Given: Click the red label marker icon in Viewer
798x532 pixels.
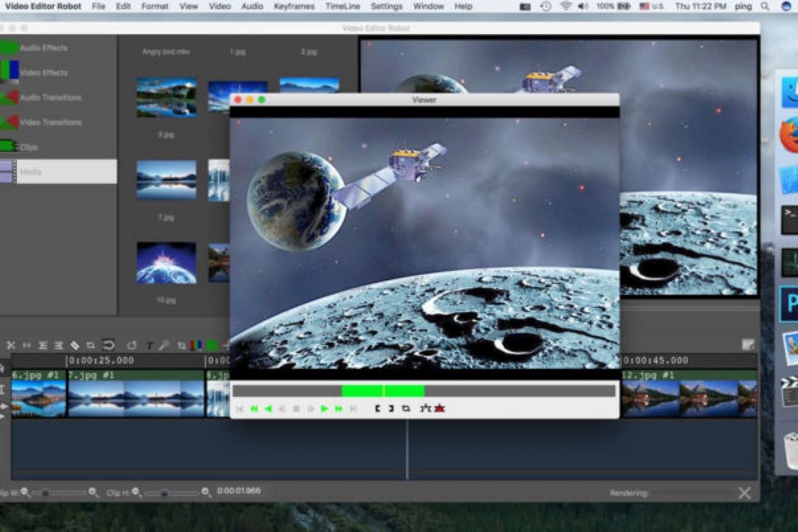Looking at the screenshot, I should click(x=440, y=408).
